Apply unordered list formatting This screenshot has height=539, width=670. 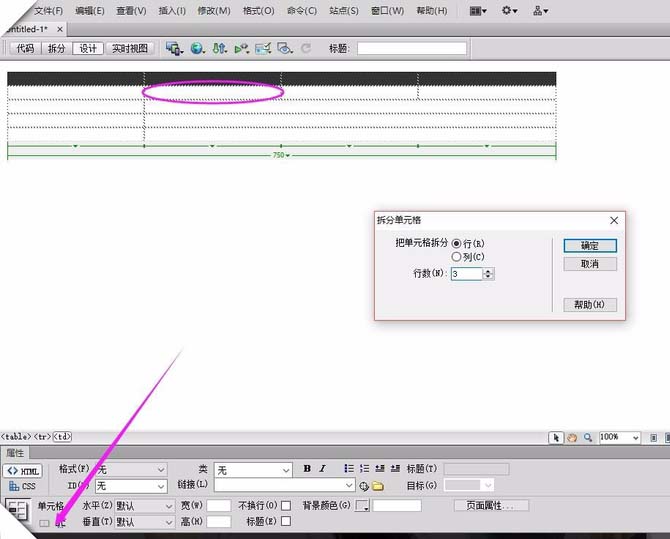[x=349, y=468]
